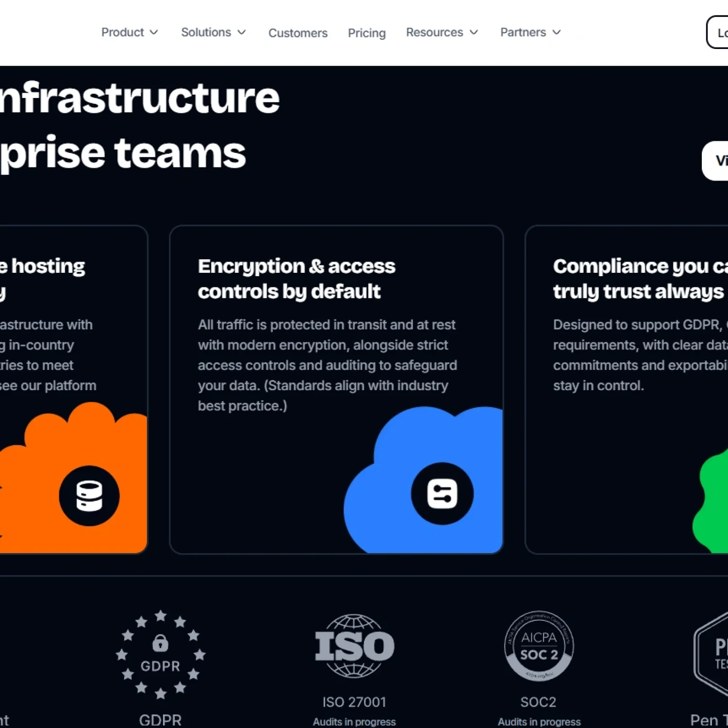728x728 pixels.
Task: Select the ISO globe logo
Action: click(354, 646)
